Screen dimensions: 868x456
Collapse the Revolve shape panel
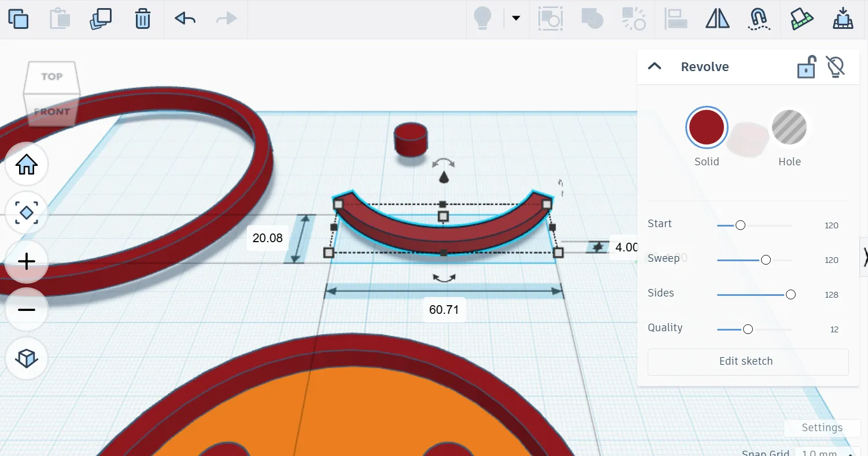pos(654,66)
